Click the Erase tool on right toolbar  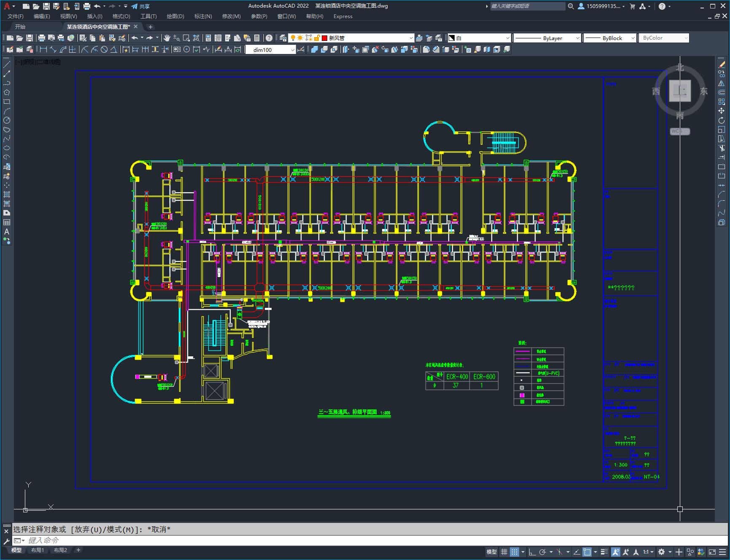(x=722, y=65)
